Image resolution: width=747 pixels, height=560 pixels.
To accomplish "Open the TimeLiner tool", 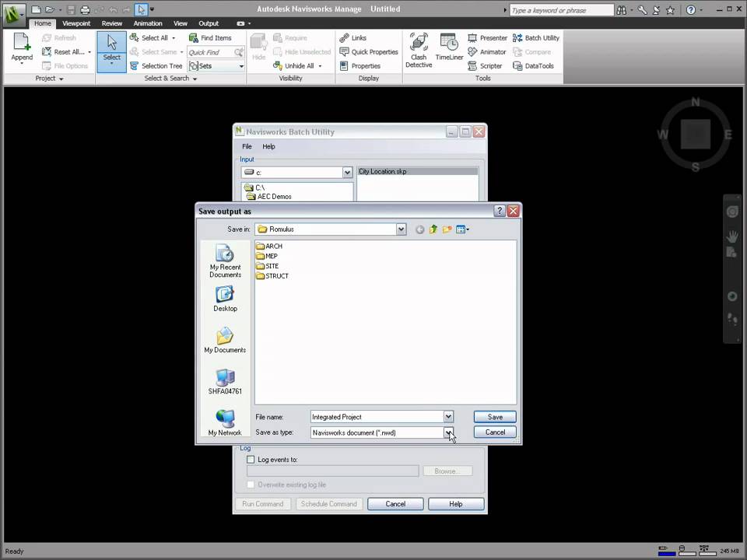I will click(x=449, y=47).
